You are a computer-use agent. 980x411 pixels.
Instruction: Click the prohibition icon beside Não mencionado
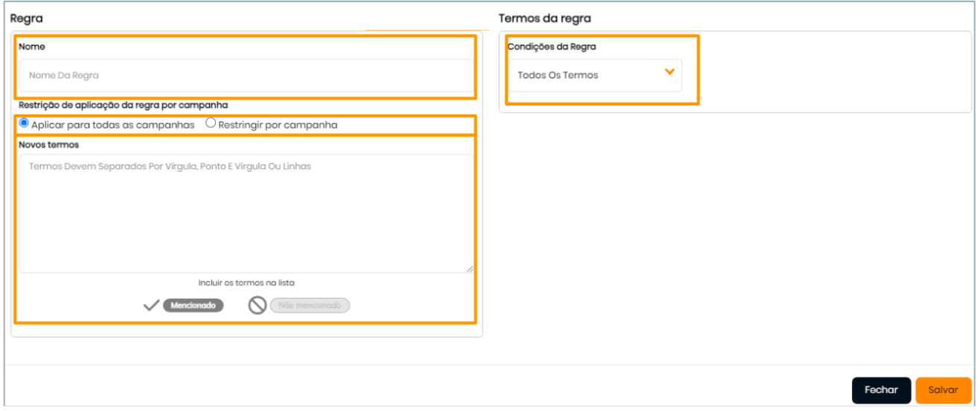coord(257,305)
